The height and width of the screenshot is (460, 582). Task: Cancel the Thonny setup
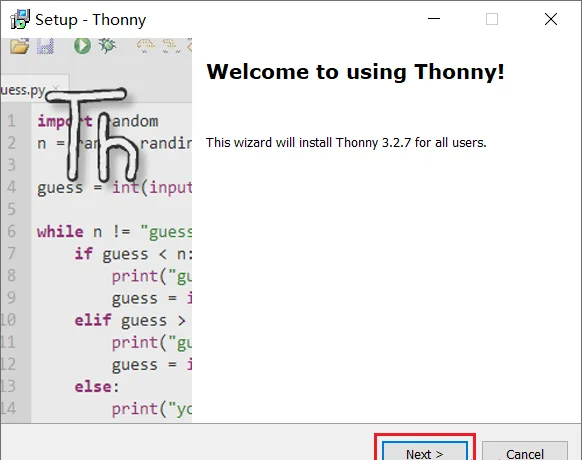point(524,451)
